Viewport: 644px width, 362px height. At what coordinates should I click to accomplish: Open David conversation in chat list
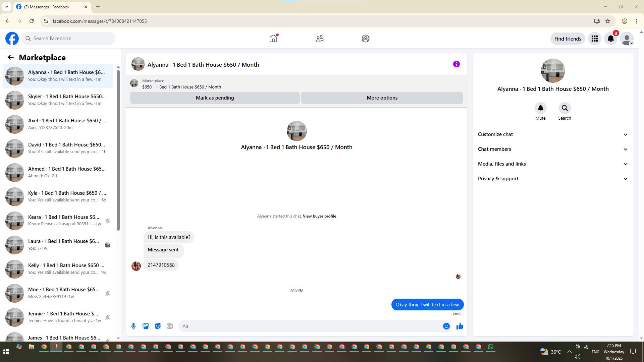(58, 148)
